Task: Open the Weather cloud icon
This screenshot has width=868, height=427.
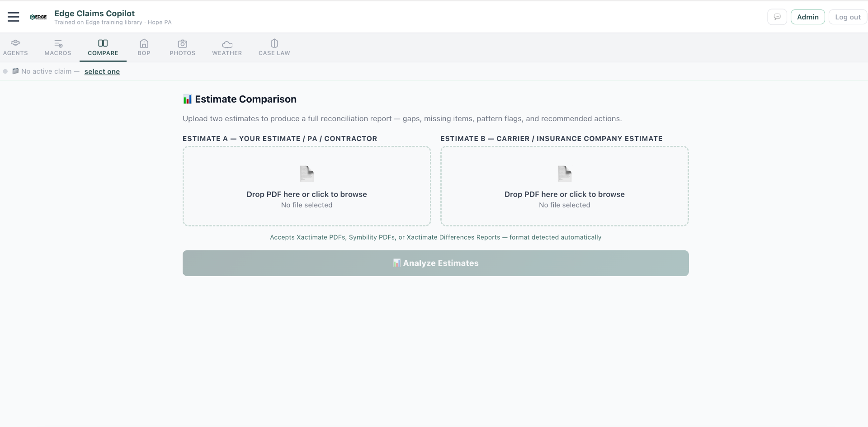Action: [x=227, y=44]
